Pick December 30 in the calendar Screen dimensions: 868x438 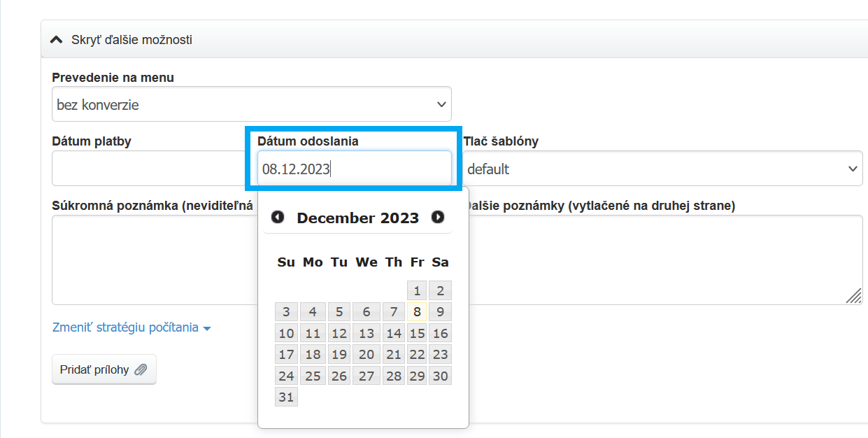coord(440,376)
